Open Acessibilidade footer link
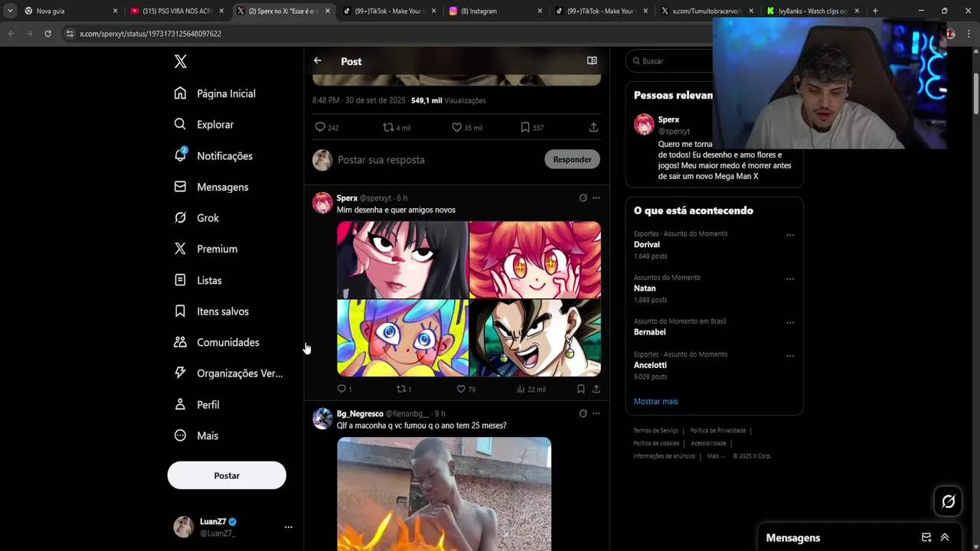Viewport: 980px width, 551px height. (x=708, y=443)
